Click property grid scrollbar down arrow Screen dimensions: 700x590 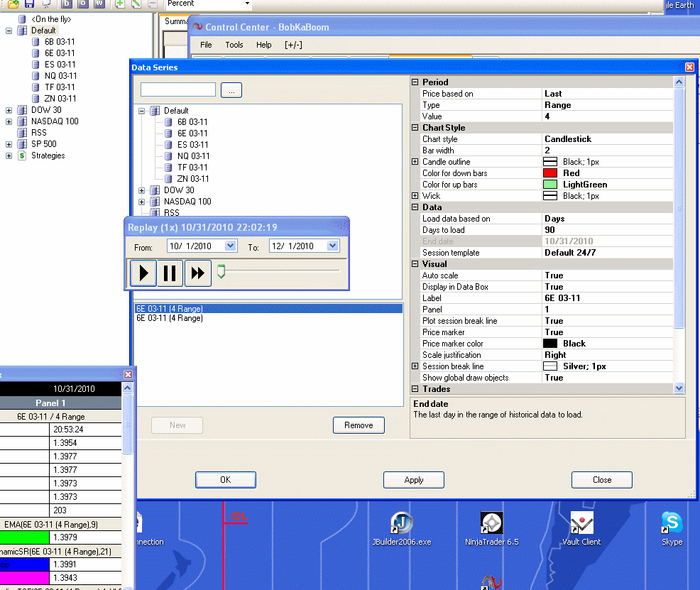pyautogui.click(x=679, y=388)
